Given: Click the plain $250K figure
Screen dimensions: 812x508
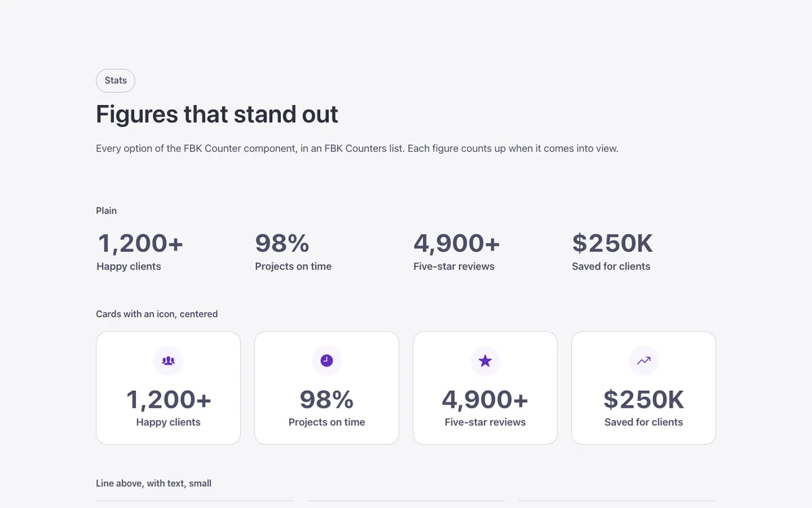Looking at the screenshot, I should 612,243.
